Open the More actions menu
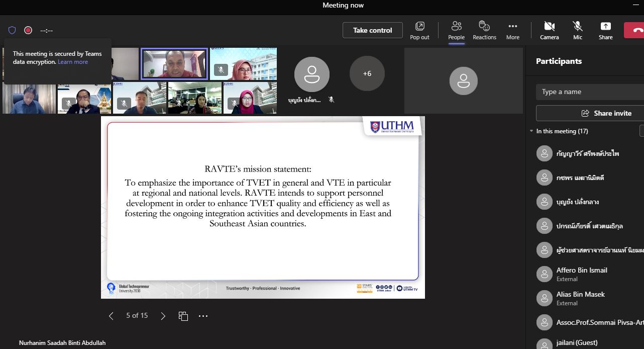This screenshot has width=644, height=349. click(x=512, y=30)
